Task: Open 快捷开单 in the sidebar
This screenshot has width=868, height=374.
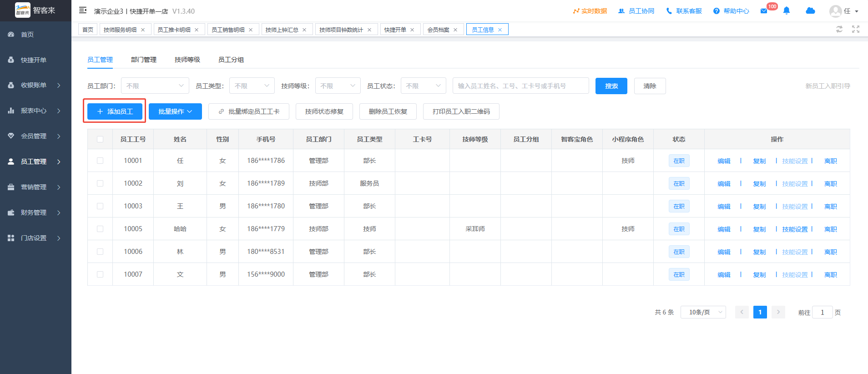Action: (35, 60)
